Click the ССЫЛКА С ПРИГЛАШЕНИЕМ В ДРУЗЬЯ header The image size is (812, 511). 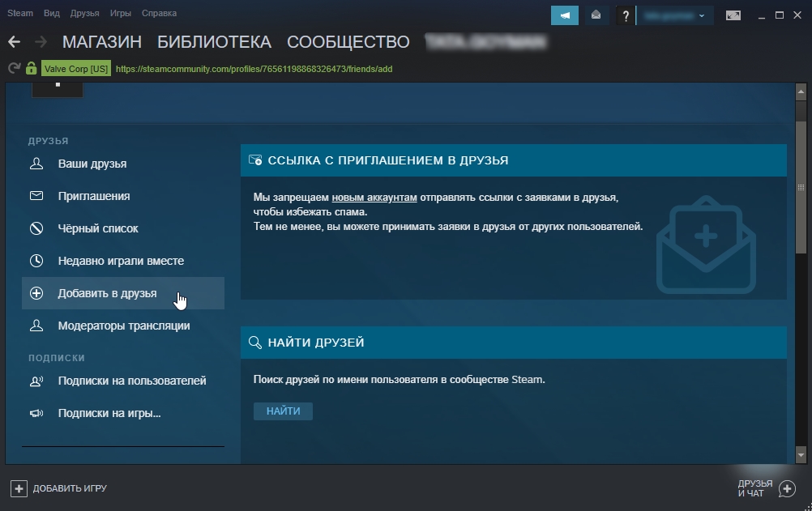(x=514, y=160)
